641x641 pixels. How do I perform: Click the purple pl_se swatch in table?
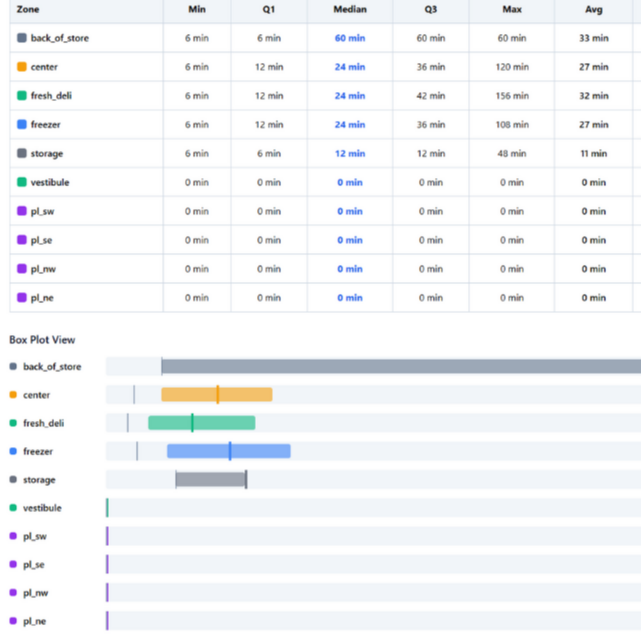tap(22, 240)
